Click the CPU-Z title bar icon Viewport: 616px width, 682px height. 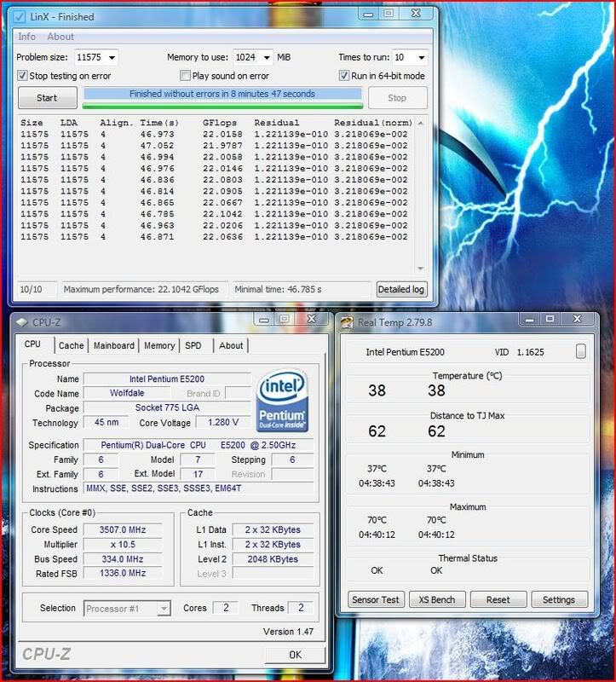(22, 322)
